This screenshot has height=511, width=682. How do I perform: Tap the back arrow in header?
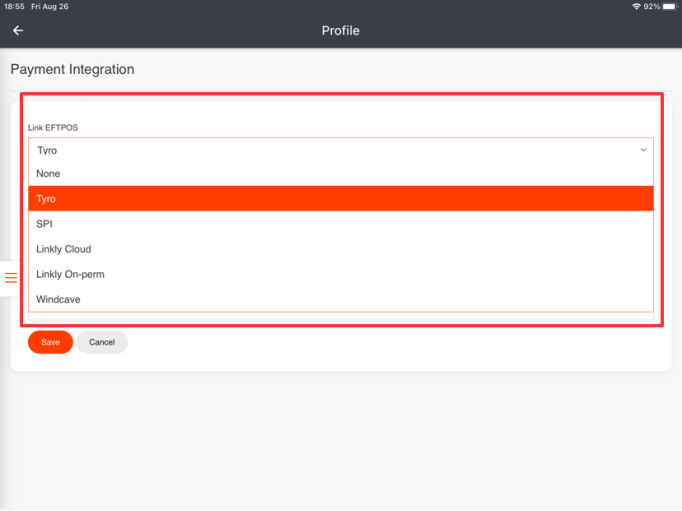18,30
